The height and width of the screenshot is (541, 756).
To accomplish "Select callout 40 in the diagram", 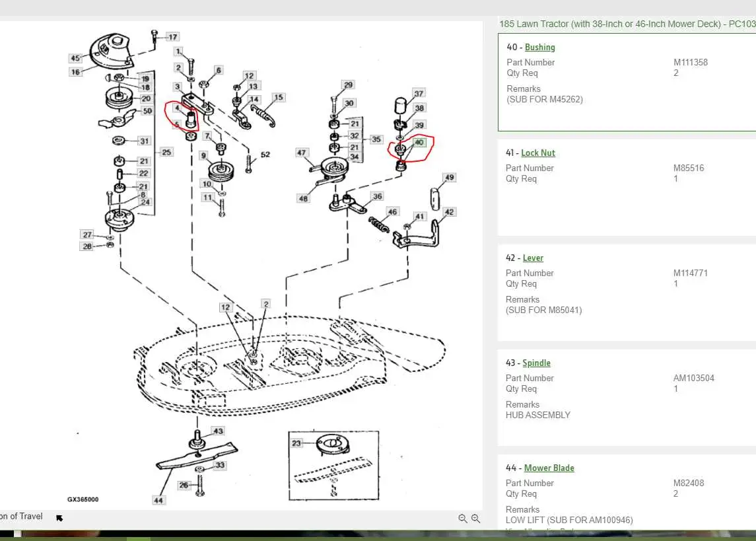I will [419, 142].
